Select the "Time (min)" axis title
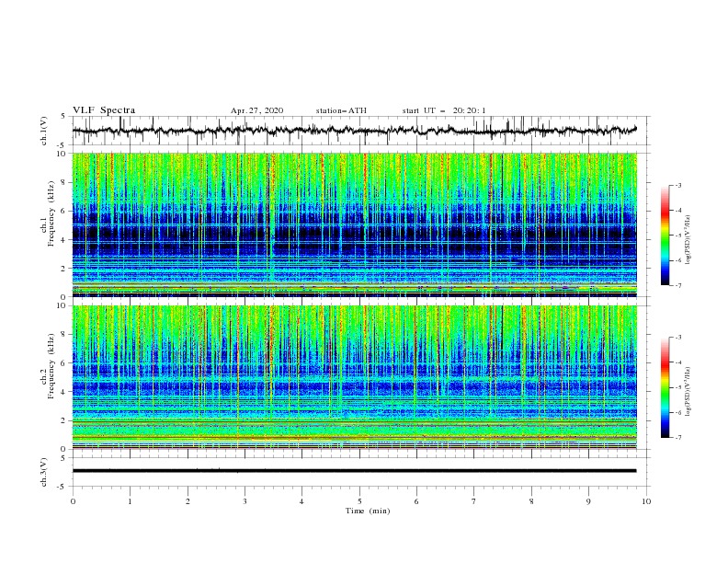728x563 pixels. pos(368,511)
